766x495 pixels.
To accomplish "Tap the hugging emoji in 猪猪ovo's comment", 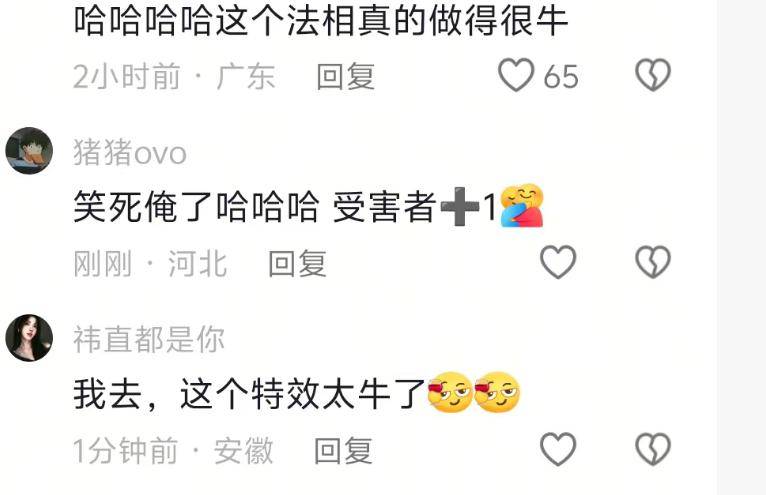I will pos(522,206).
